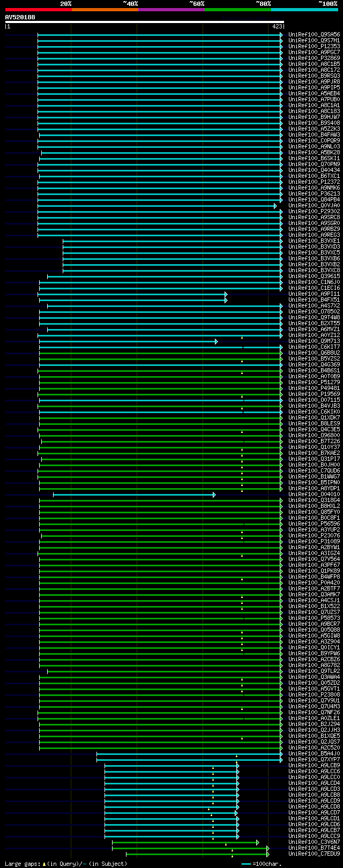Image resolution: width=343 pixels, height=868 pixels.
Task: Select the UniRef100_Q70PN9 label
Action: pyautogui.click(x=314, y=164)
